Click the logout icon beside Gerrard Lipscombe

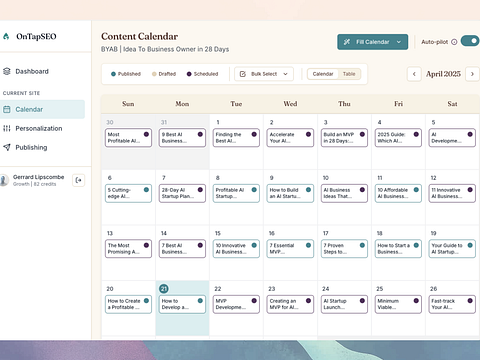[79, 180]
